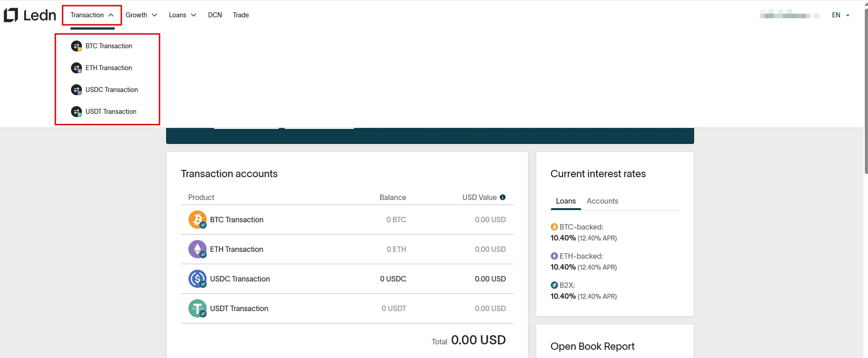Click the 0 ETH balance value
The width and height of the screenshot is (868, 358).
point(396,249)
